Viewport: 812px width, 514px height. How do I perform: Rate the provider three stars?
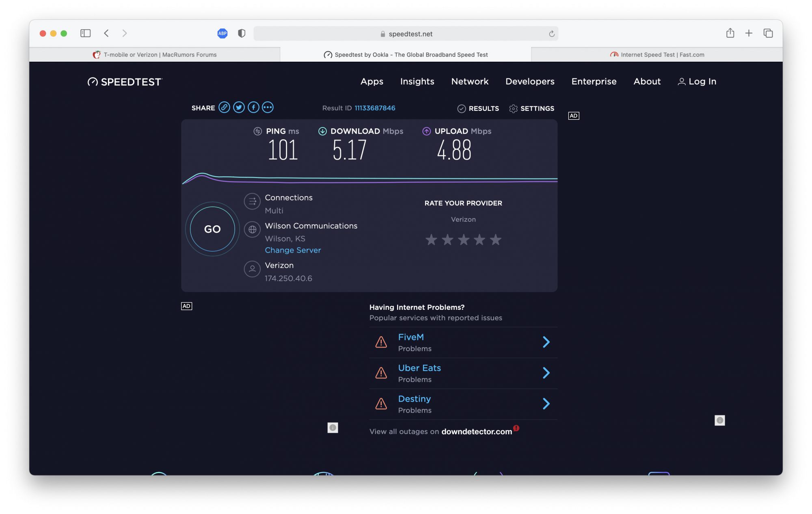(x=463, y=240)
